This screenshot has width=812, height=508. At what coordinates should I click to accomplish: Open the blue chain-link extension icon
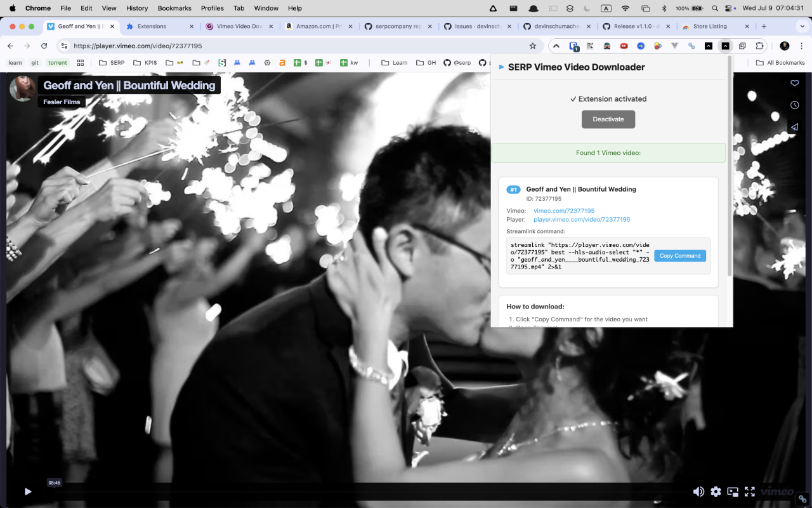(691, 46)
